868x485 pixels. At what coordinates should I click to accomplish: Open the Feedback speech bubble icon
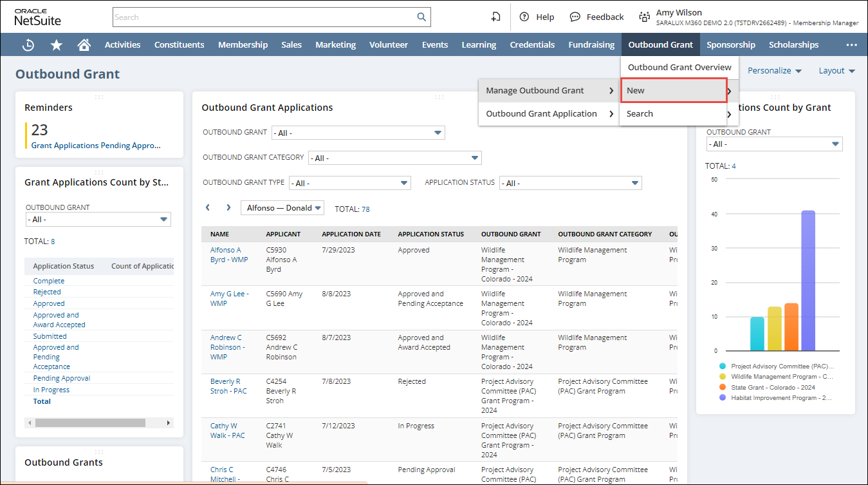575,17
